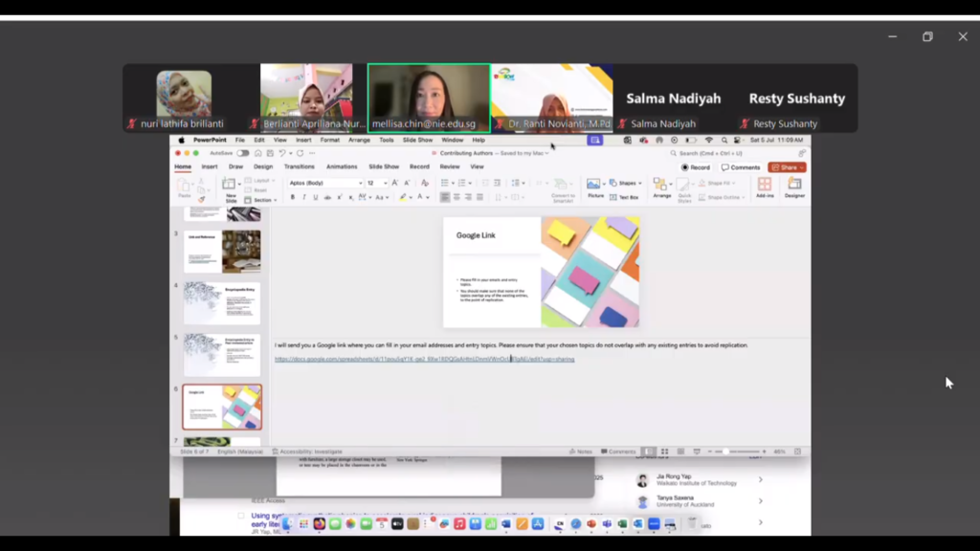Open the Transitions ribbon tab
980x551 pixels.
click(x=299, y=166)
